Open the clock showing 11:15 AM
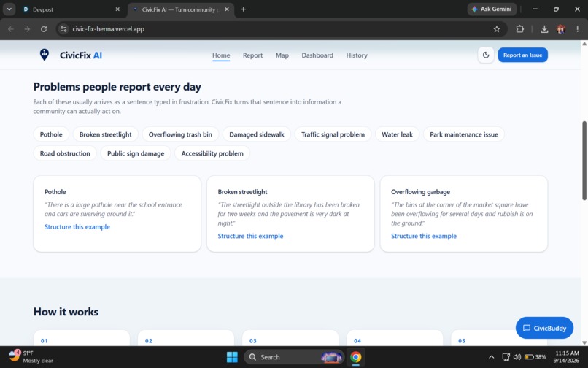This screenshot has width=588, height=368. tap(567, 357)
